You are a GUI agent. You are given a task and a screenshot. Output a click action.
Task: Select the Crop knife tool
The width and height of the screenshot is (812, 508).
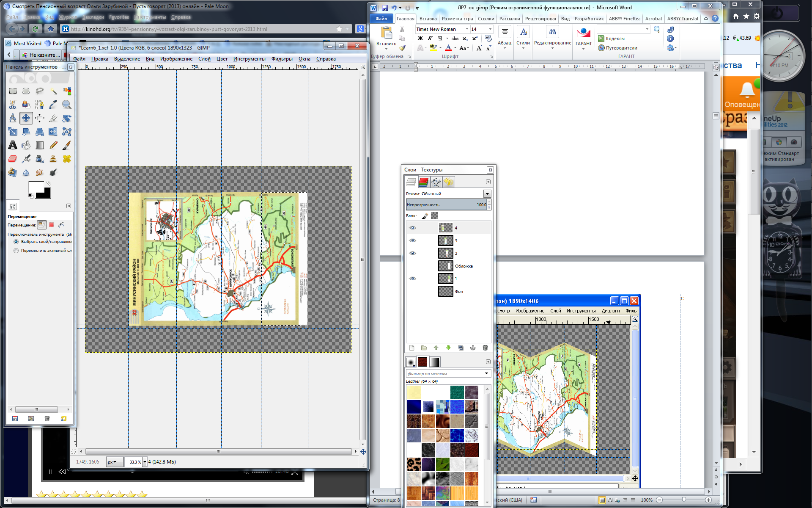click(x=53, y=118)
